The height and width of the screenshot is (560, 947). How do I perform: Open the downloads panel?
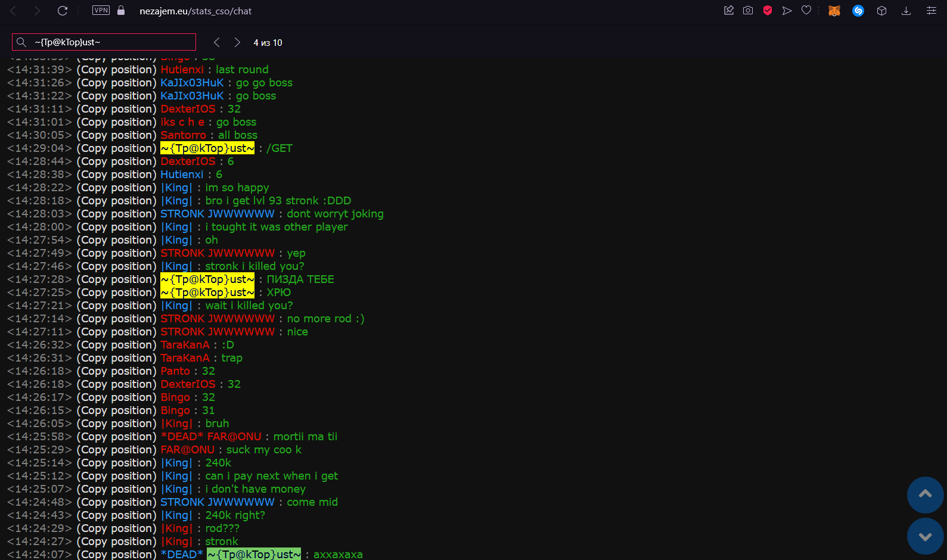point(906,11)
